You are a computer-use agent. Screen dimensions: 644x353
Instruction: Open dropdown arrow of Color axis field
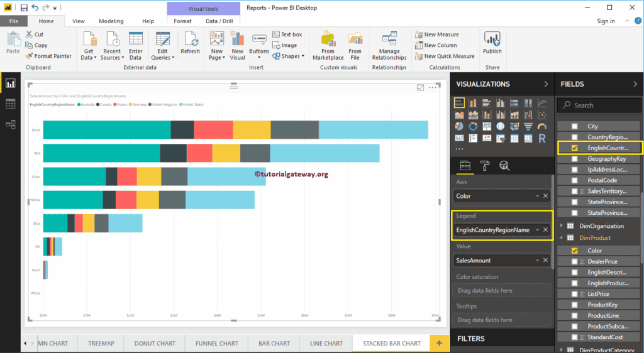pyautogui.click(x=537, y=196)
